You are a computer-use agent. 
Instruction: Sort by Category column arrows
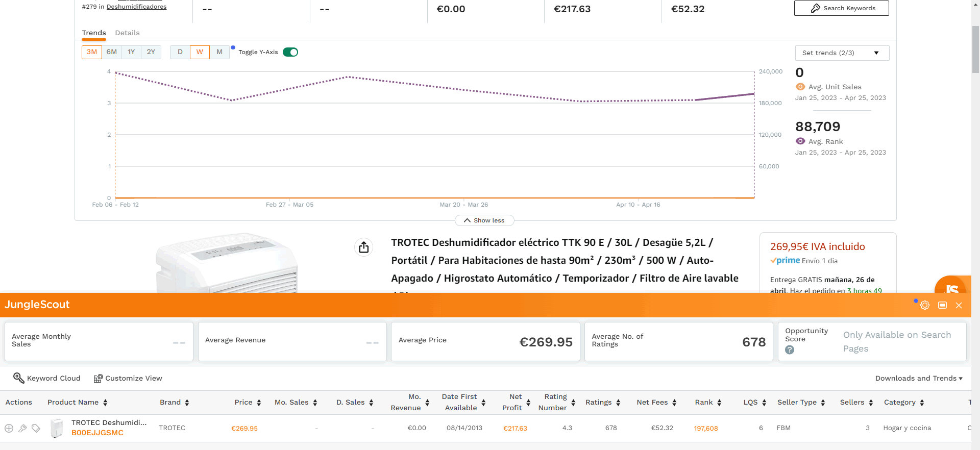coord(922,403)
